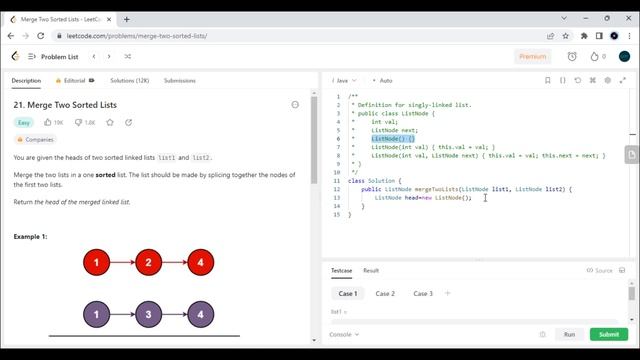Collapse the testcase panel icon

tap(622, 270)
